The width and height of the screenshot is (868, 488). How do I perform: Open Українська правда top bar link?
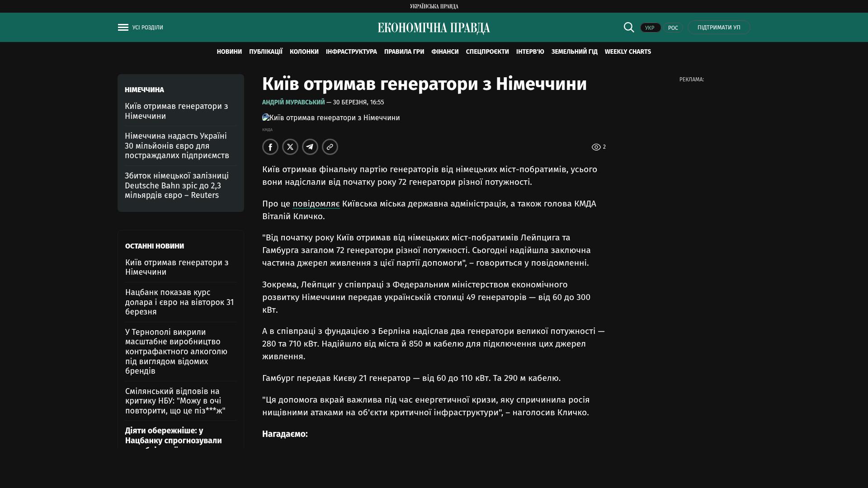[434, 6]
